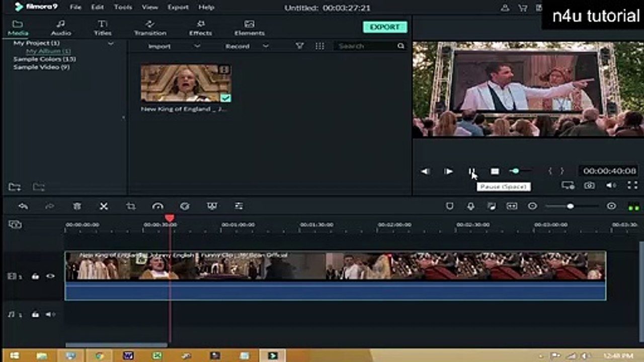
Task: Click the search magnifier icon
Action: [x=400, y=46]
